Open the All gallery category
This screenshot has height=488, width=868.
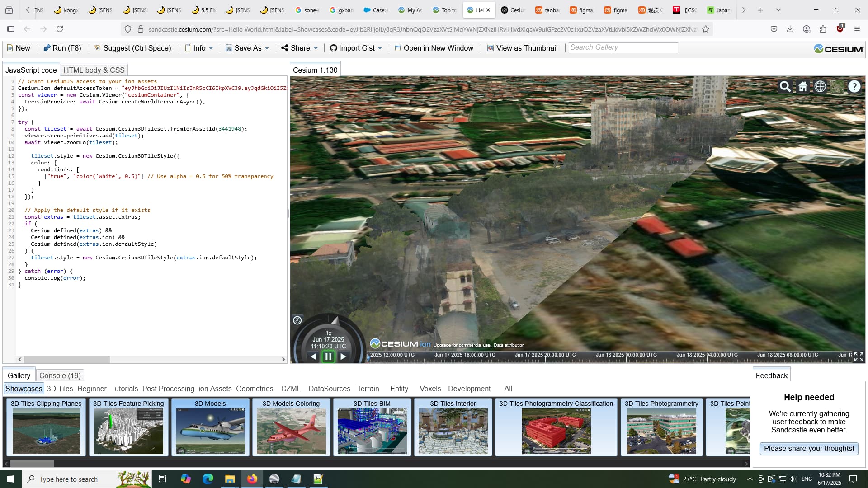point(508,389)
